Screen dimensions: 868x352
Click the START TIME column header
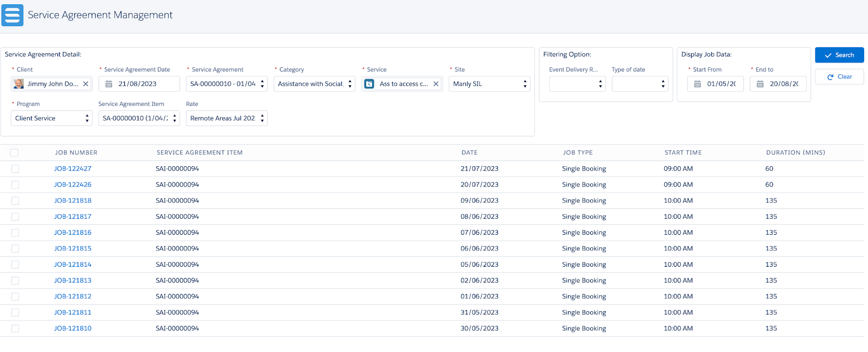click(683, 153)
